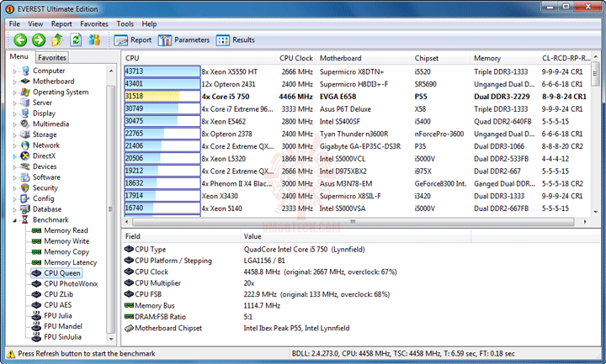The height and width of the screenshot is (364, 606).
Task: Expand the Computer tree node
Action: click(14, 71)
